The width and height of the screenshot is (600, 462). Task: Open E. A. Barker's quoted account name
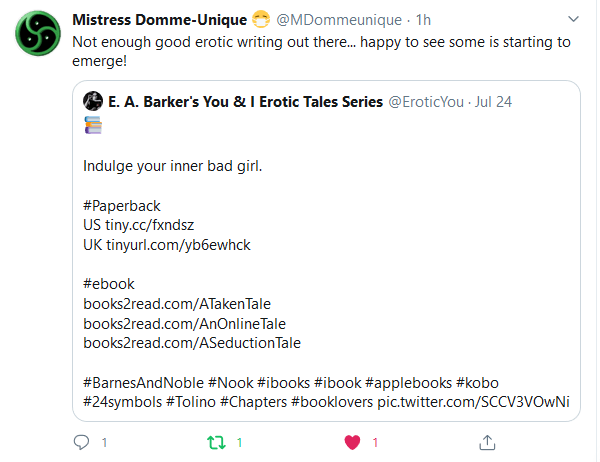coord(245,102)
